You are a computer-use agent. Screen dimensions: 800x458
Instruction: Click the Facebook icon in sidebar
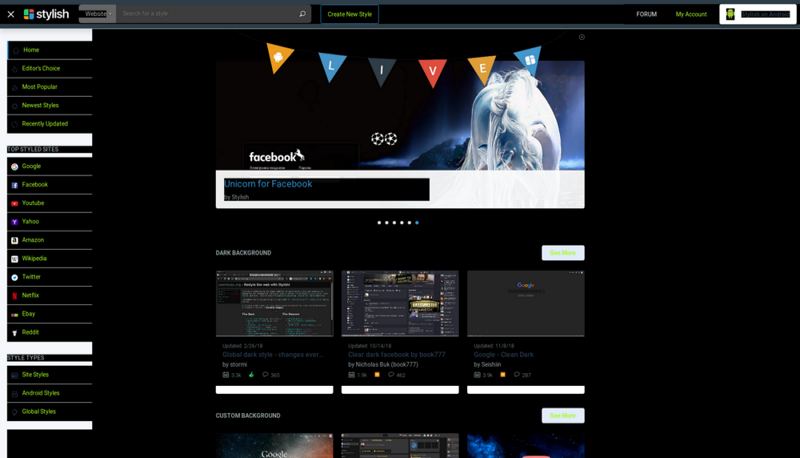15,185
